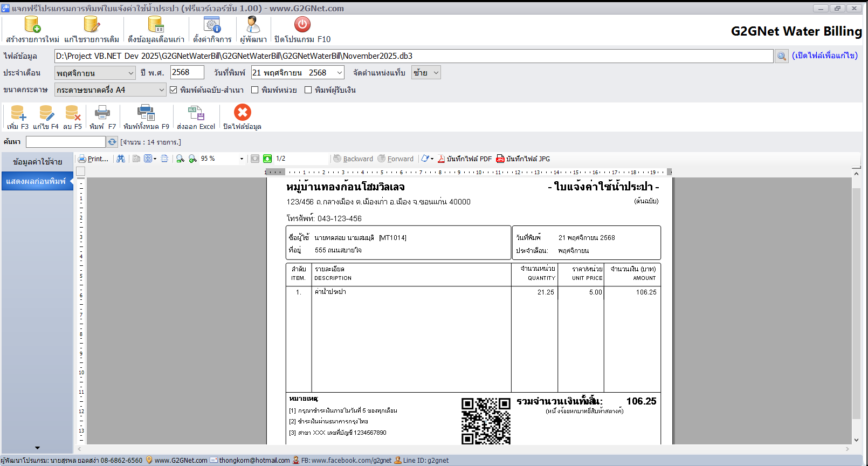Click the create new list icon
The height and width of the screenshot is (466, 868).
[x=32, y=25]
